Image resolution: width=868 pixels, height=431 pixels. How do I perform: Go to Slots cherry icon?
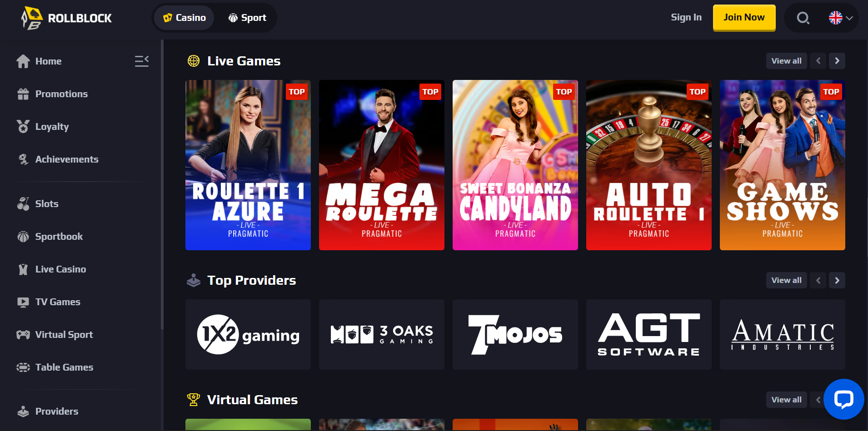pyautogui.click(x=23, y=204)
